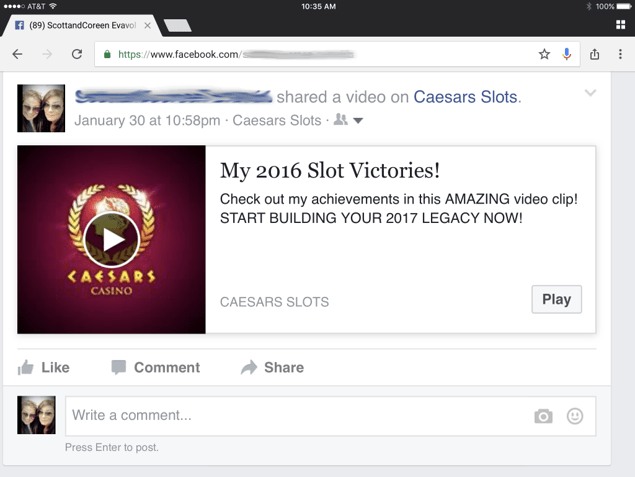
Task: Attach a photo using the camera icon
Action: point(543,416)
